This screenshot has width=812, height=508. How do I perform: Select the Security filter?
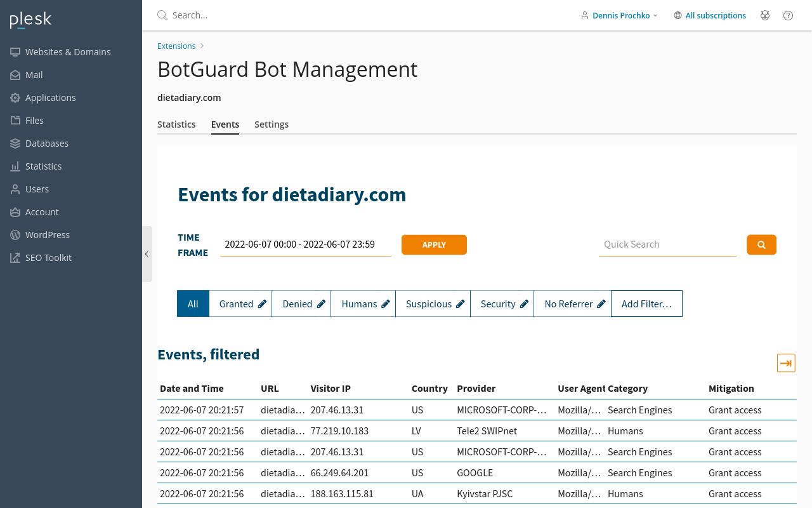point(498,304)
